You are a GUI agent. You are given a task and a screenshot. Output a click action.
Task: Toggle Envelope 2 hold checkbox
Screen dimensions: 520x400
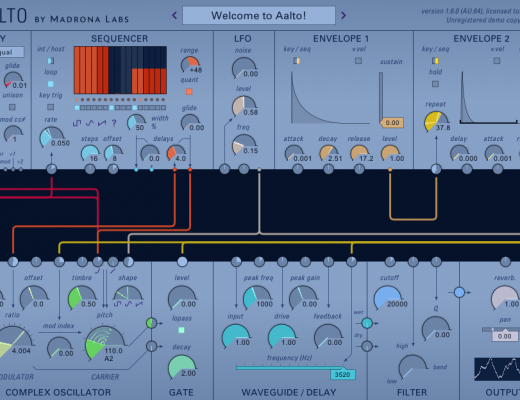coord(435,84)
